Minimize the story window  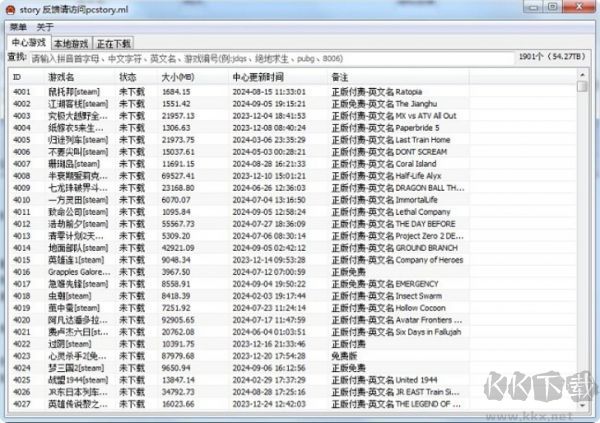pyautogui.click(x=534, y=7)
